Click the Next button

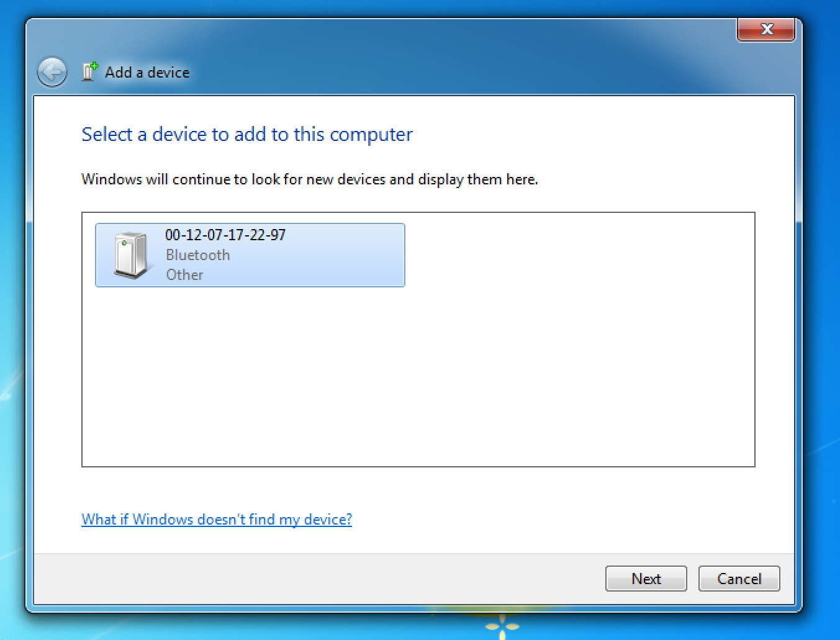tap(646, 579)
